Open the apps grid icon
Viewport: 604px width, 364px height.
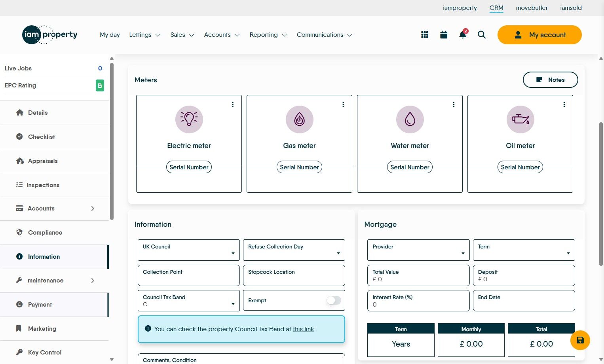(425, 35)
